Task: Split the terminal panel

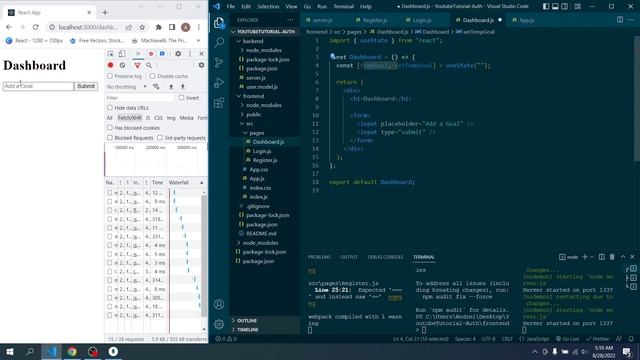Action: coord(602,257)
